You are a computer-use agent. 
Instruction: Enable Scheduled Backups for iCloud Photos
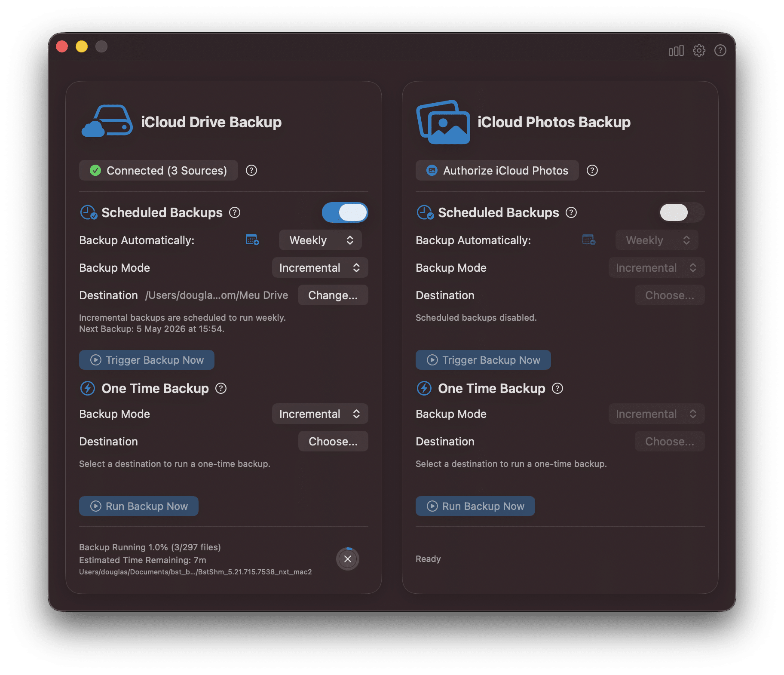(681, 212)
